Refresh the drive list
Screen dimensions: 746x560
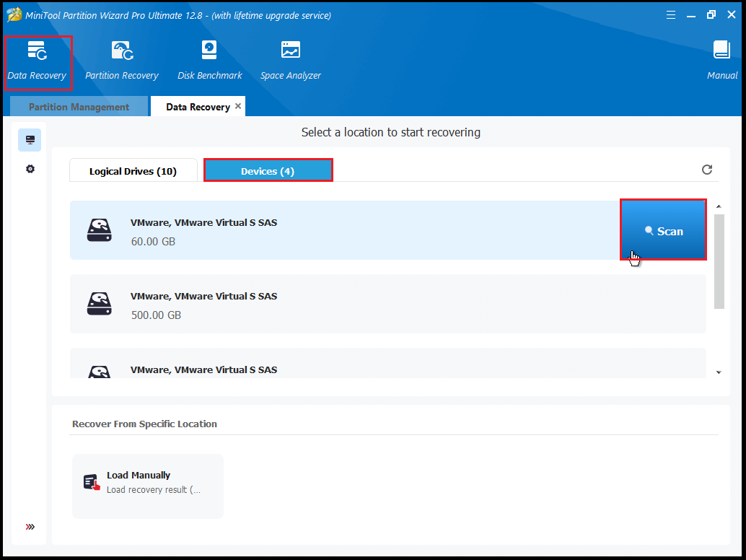click(707, 170)
